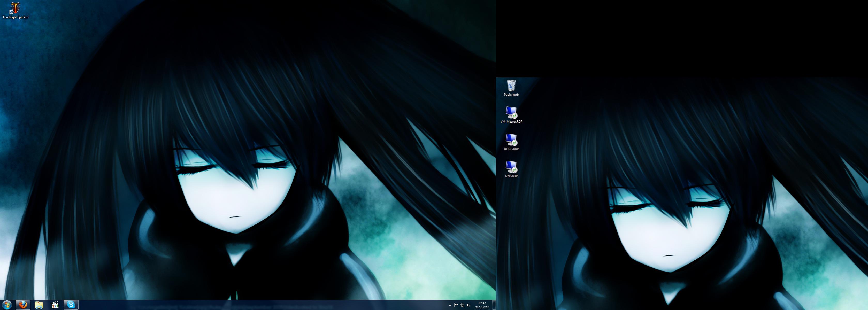Viewport: 868px width, 310px height.
Task: Select the DNS.RDP remote desktop shortcut
Action: tap(511, 167)
